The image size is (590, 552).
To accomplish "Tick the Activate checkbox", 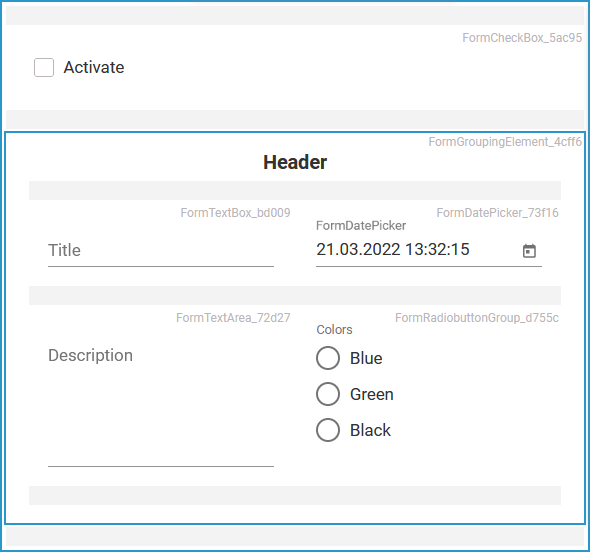I will 44,67.
